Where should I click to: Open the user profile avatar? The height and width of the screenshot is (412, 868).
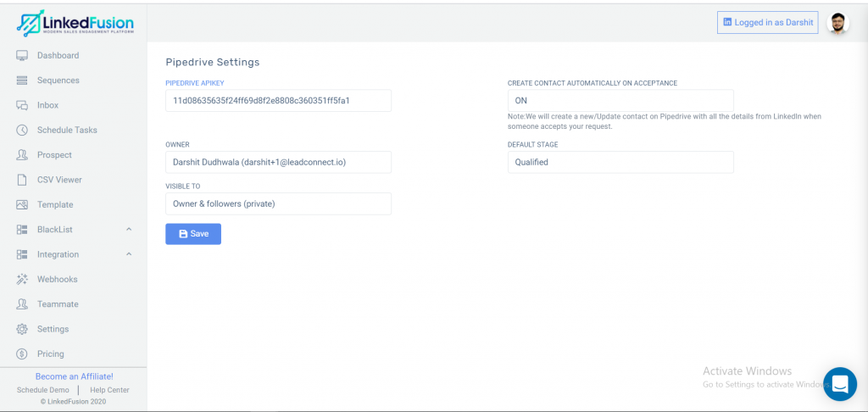tap(837, 23)
